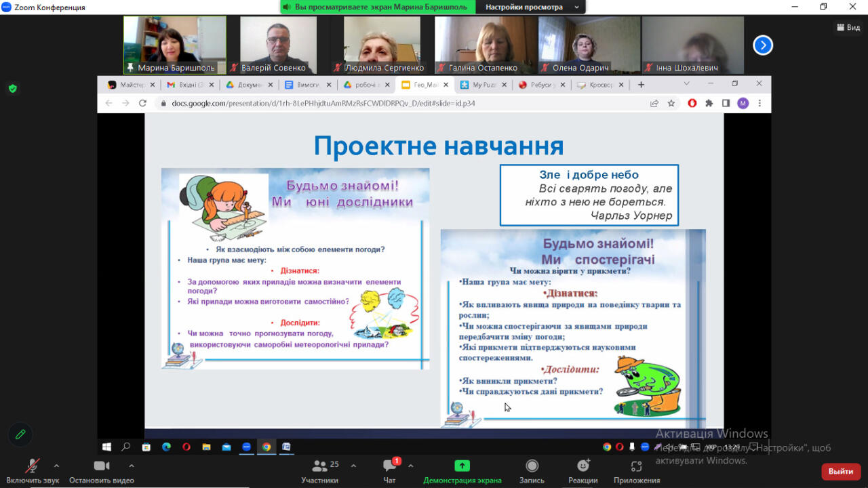Select Галина Остапенко video thumbnail
Image resolution: width=868 pixels, height=488 pixels.
(x=486, y=45)
